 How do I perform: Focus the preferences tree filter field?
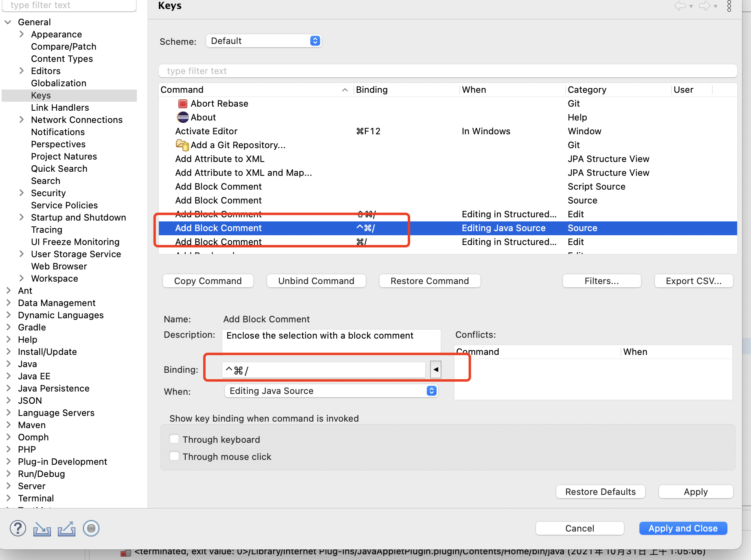tap(69, 5)
